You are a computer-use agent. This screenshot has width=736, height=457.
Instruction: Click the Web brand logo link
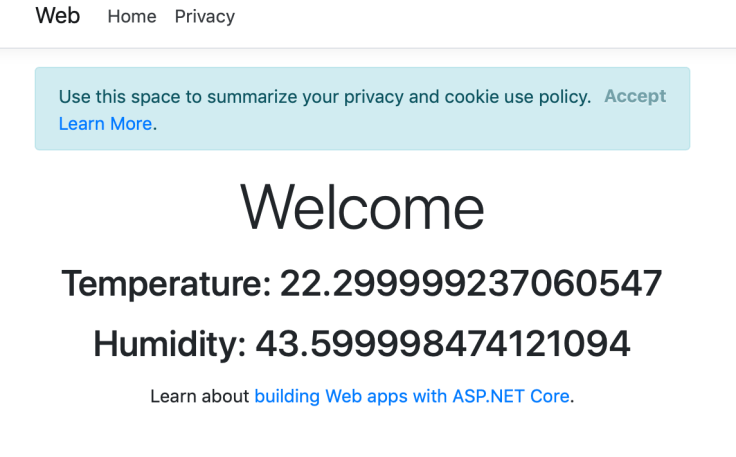tap(57, 16)
